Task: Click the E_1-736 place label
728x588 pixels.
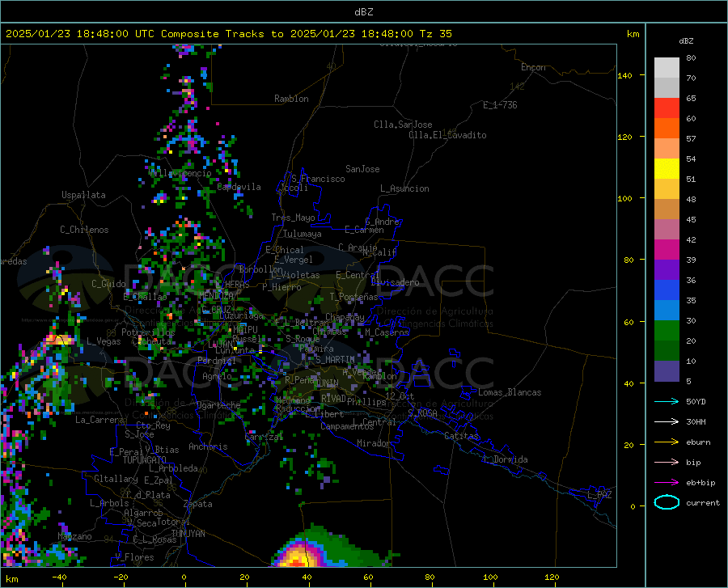Action: (500, 105)
